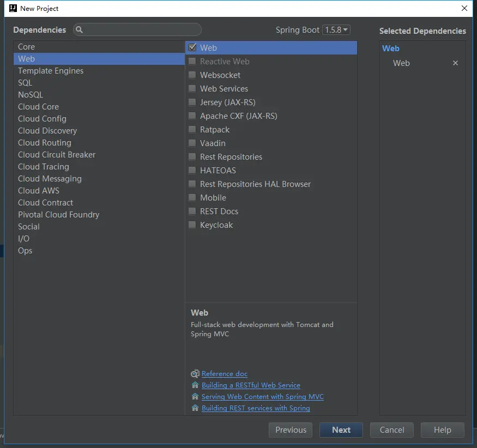
Task: Open the Ops category
Action: pos(99,251)
